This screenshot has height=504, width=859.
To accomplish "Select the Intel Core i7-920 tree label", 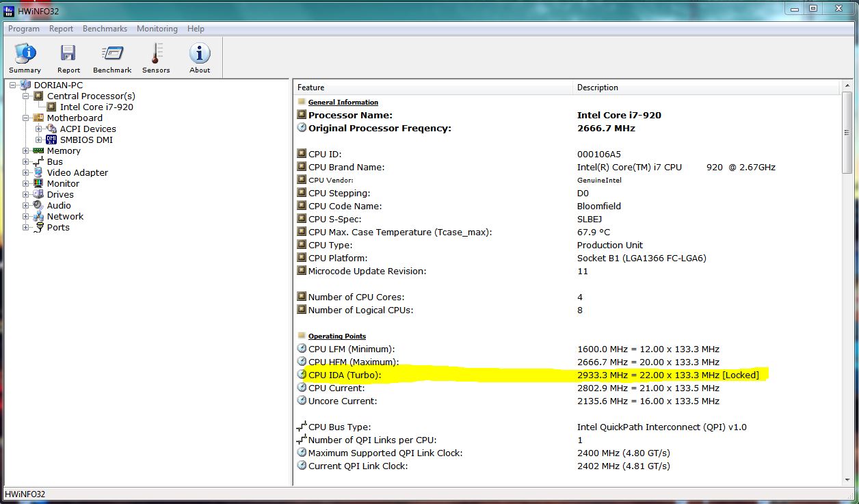I will point(96,107).
